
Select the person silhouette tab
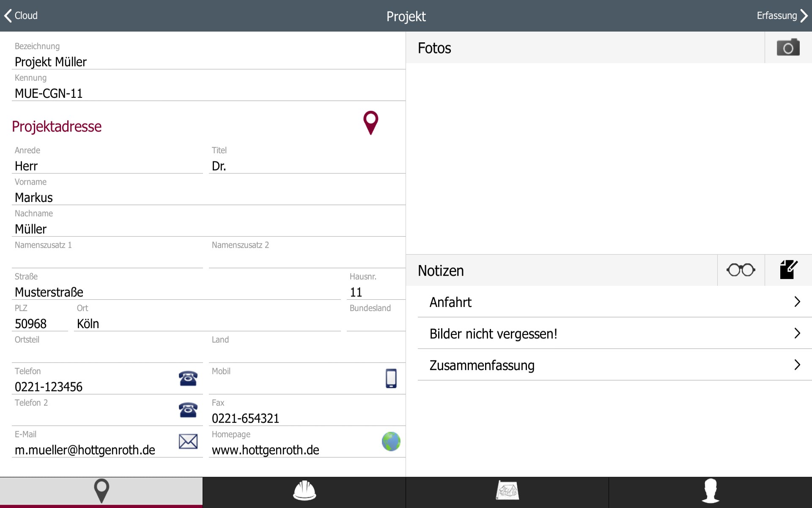(710, 491)
